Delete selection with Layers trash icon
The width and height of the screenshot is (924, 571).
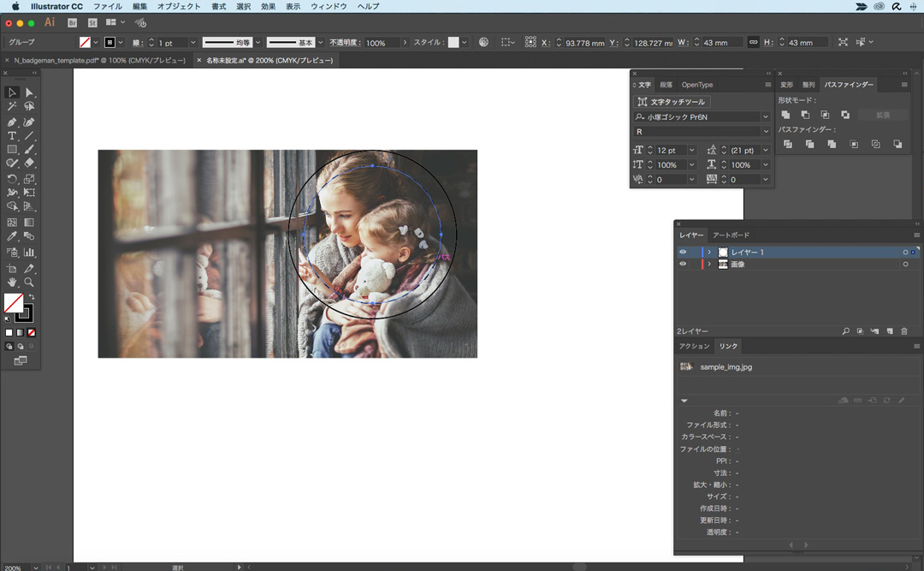tap(904, 331)
